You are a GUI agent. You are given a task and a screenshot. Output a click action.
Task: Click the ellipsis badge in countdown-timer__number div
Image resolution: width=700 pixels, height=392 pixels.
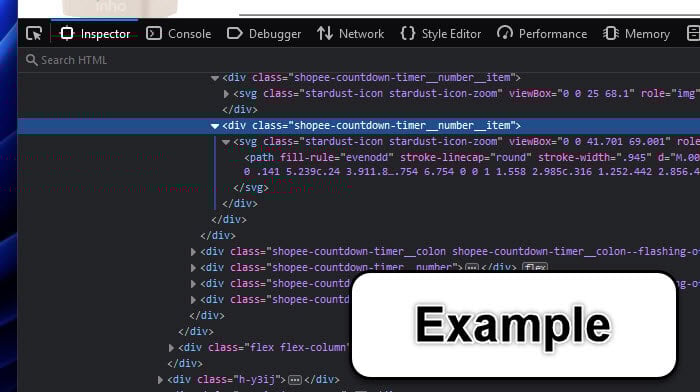pyautogui.click(x=472, y=268)
